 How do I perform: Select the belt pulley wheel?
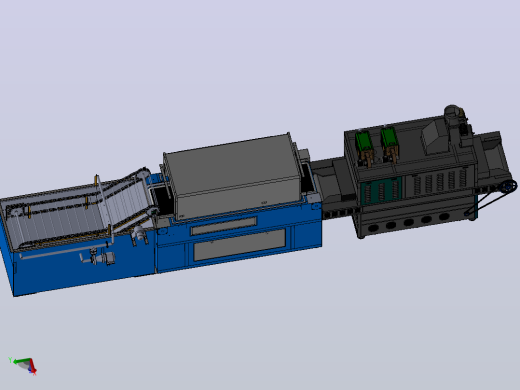coord(508,187)
